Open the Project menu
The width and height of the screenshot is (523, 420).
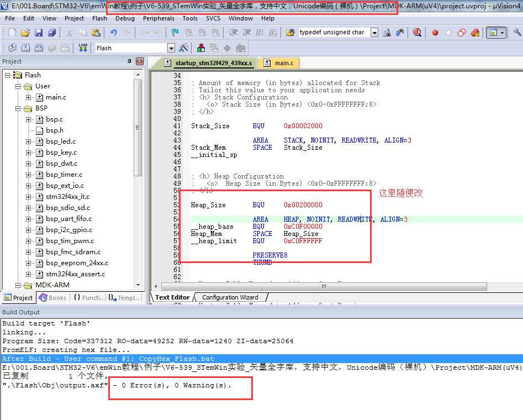74,18
